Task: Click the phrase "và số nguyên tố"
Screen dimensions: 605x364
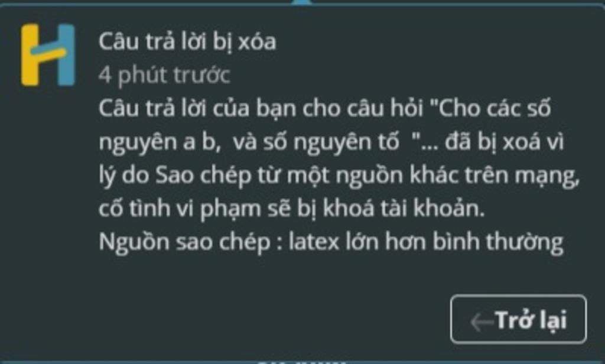Action: tap(316, 142)
